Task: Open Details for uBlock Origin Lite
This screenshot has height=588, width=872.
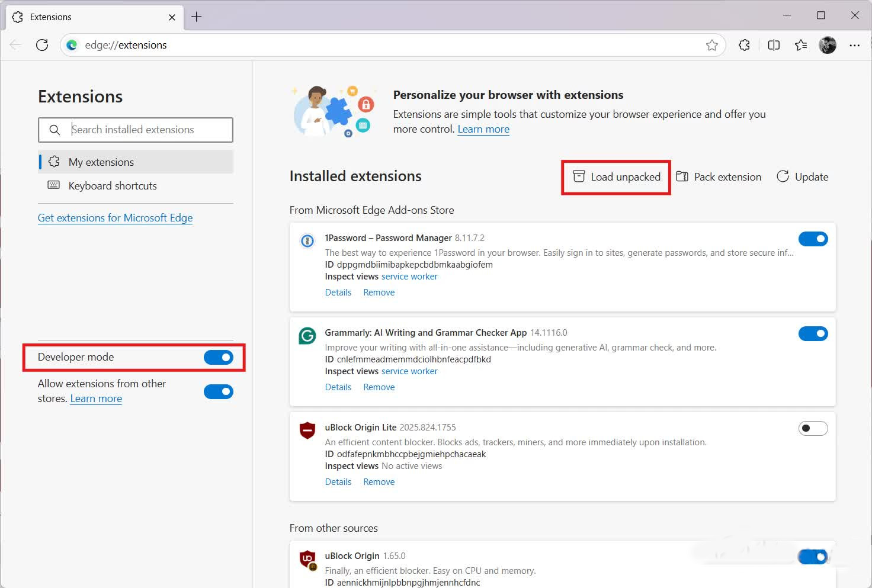Action: [x=338, y=482]
